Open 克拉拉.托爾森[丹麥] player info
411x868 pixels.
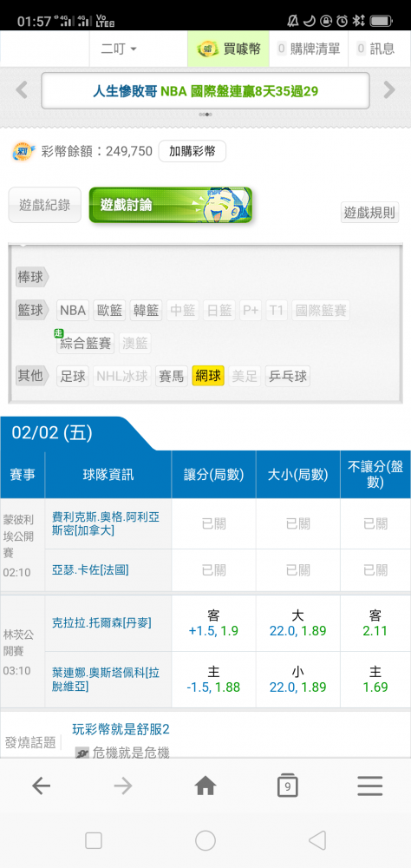coord(101,622)
